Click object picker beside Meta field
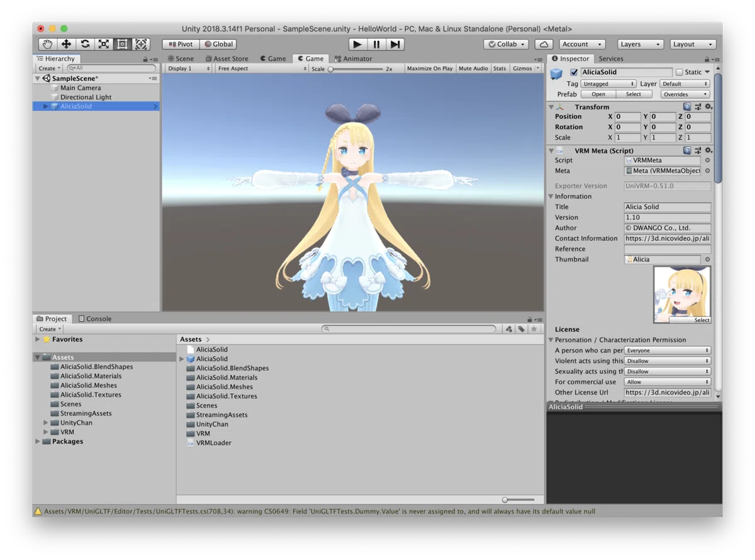This screenshot has height=560, width=755. (x=707, y=171)
